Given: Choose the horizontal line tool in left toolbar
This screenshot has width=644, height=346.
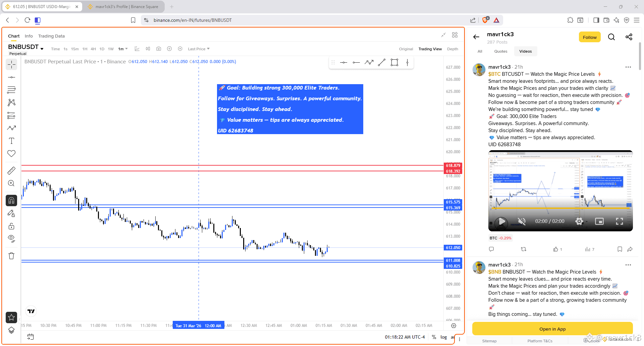Looking at the screenshot, I should coord(11,77).
